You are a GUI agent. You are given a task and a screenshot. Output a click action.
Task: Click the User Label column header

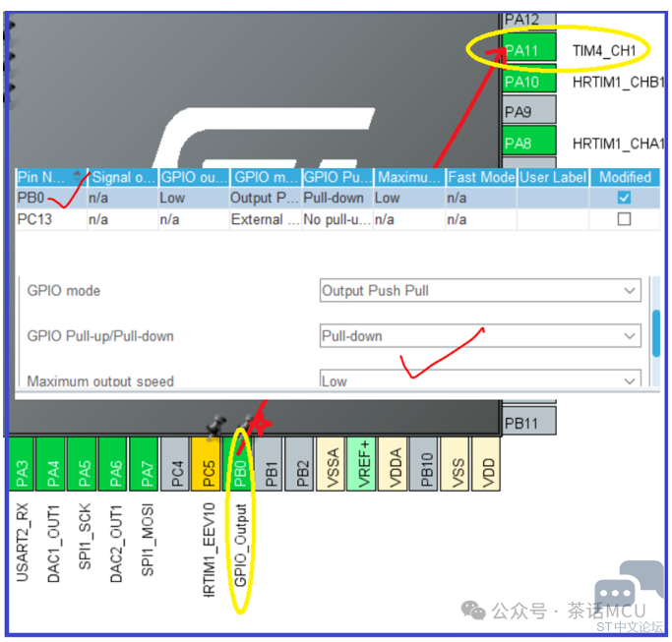pyautogui.click(x=552, y=177)
